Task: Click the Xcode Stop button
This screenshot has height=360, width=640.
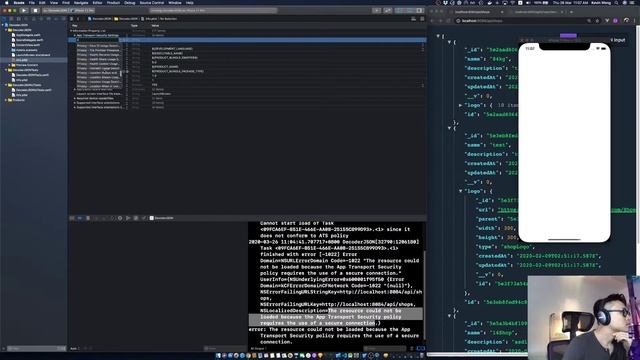Action: tap(35, 11)
